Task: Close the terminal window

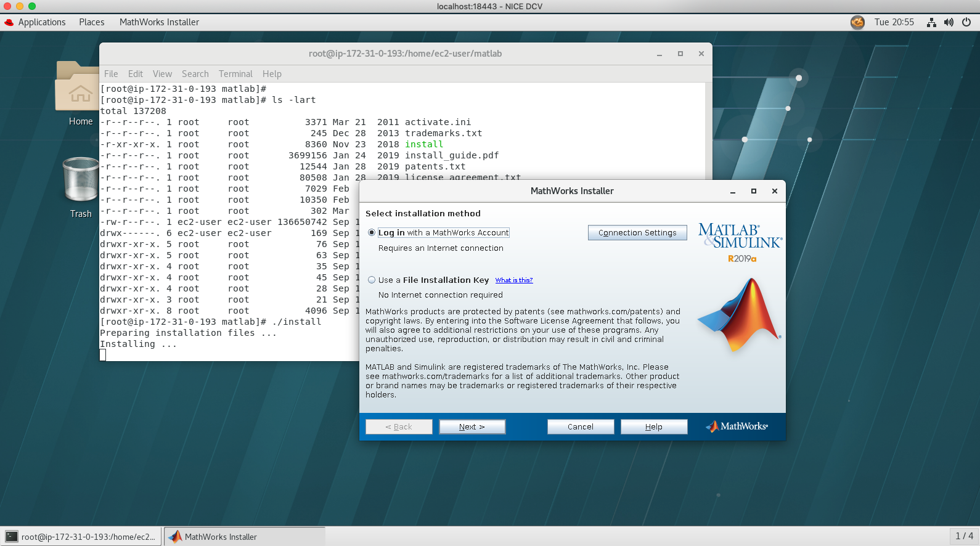Action: [x=701, y=54]
